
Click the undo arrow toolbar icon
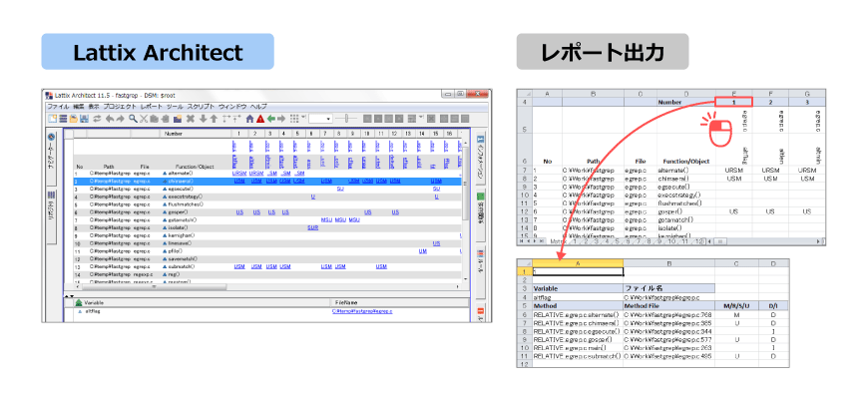click(110, 119)
